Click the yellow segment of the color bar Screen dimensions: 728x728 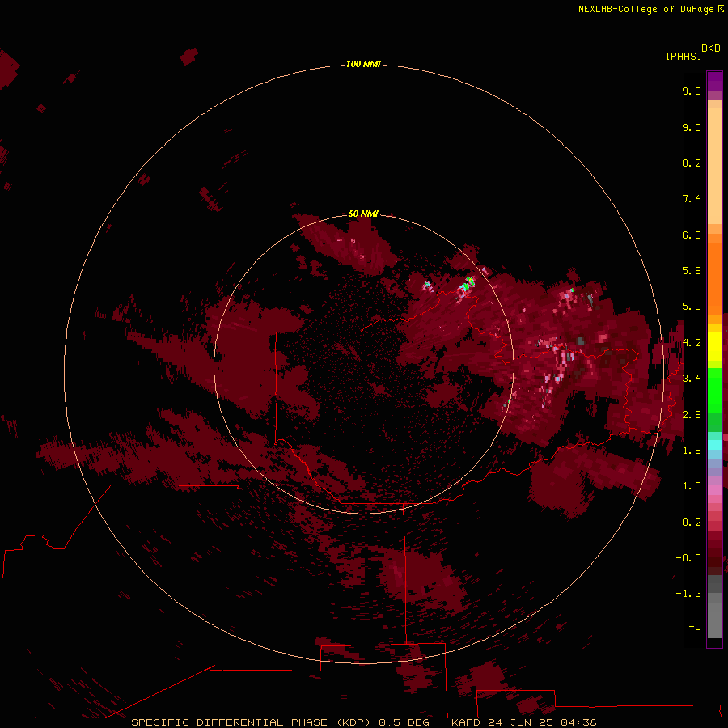tap(714, 346)
